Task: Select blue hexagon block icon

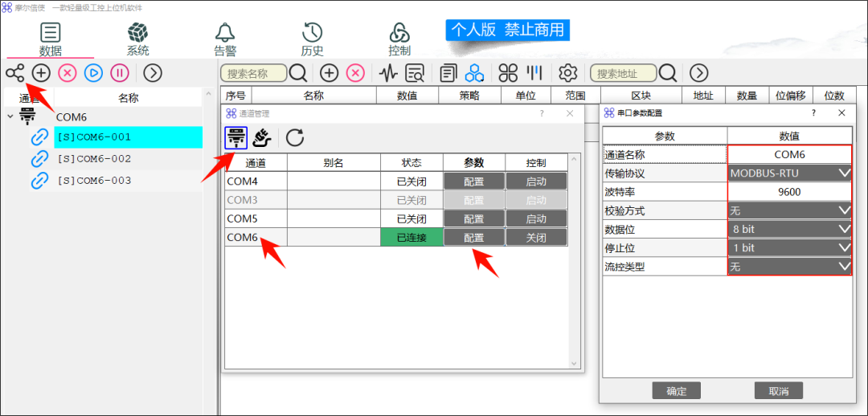Action: (x=474, y=73)
